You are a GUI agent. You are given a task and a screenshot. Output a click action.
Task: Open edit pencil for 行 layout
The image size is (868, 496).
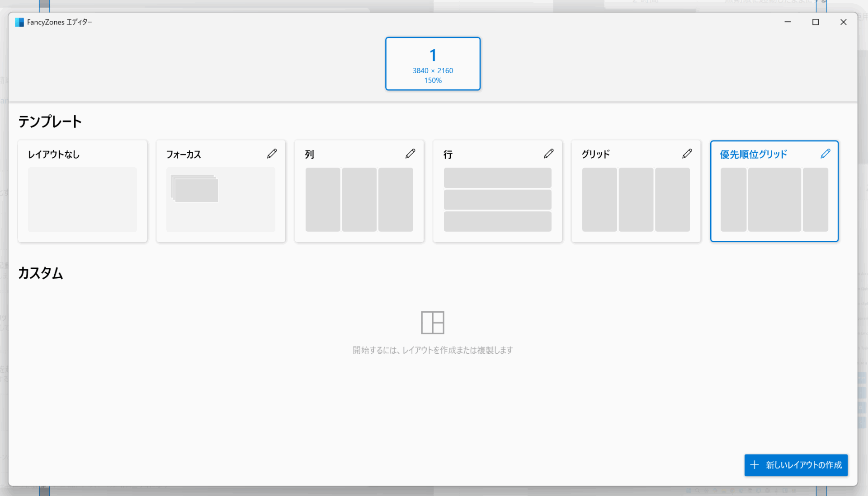548,154
